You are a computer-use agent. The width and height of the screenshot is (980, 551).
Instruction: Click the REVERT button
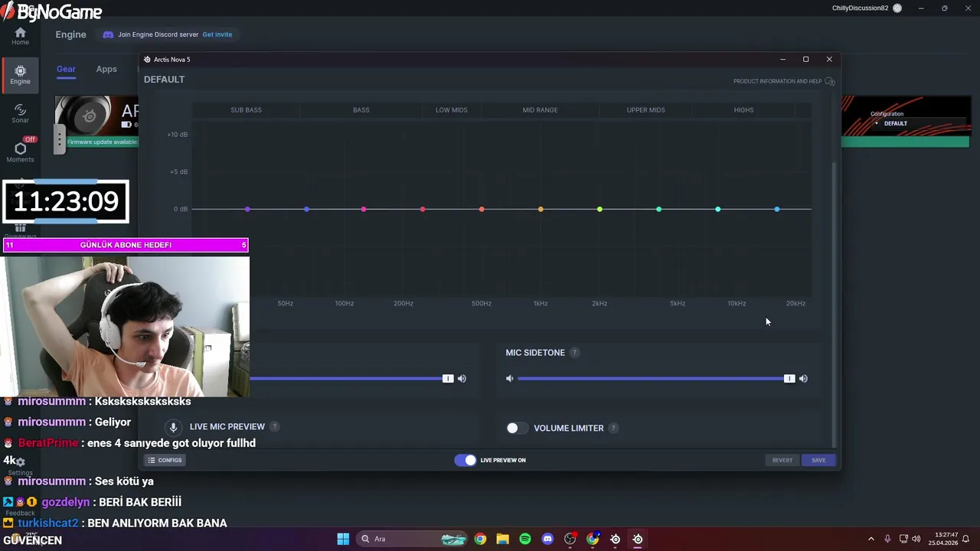[x=782, y=460]
